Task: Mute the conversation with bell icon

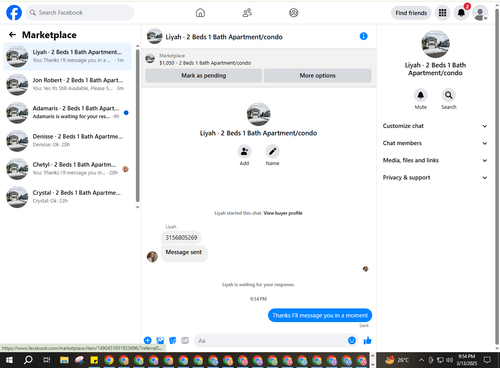Action: tap(421, 95)
